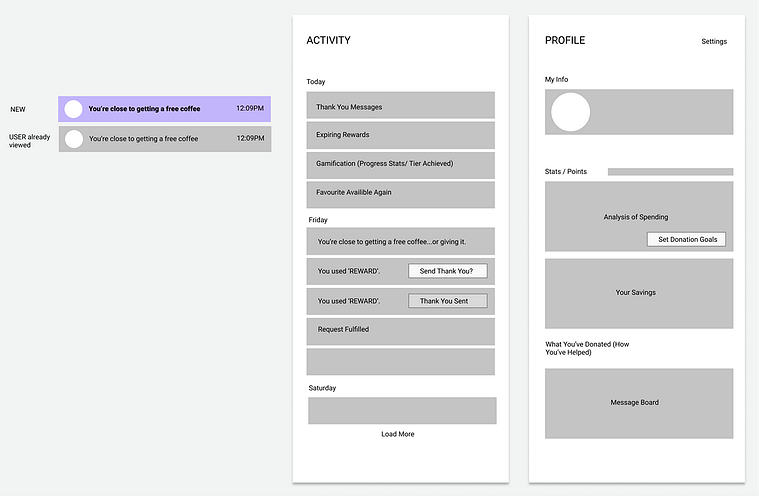The image size is (759, 496).
Task: Click the avatar circle in the viewed gray notification
Action: 74,139
